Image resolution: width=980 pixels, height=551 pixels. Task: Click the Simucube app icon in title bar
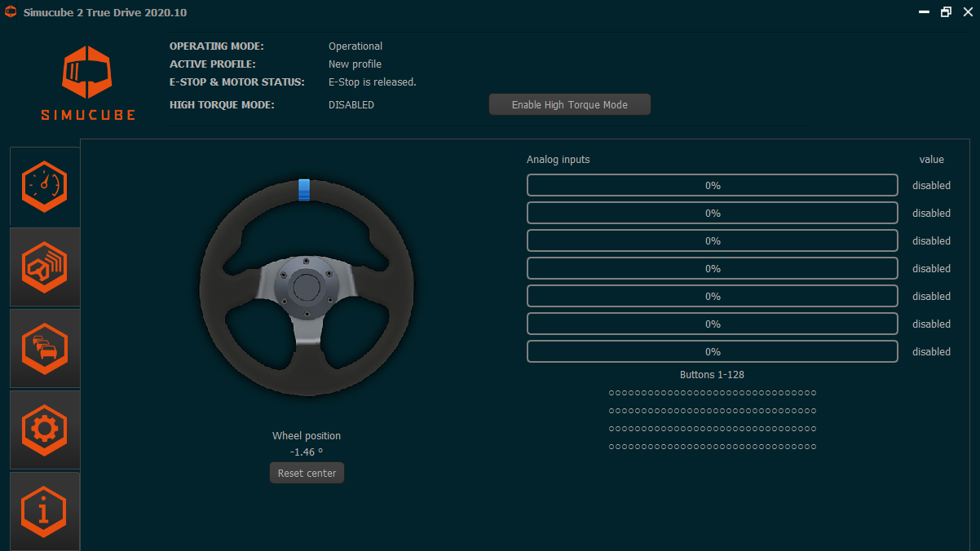pyautogui.click(x=11, y=12)
